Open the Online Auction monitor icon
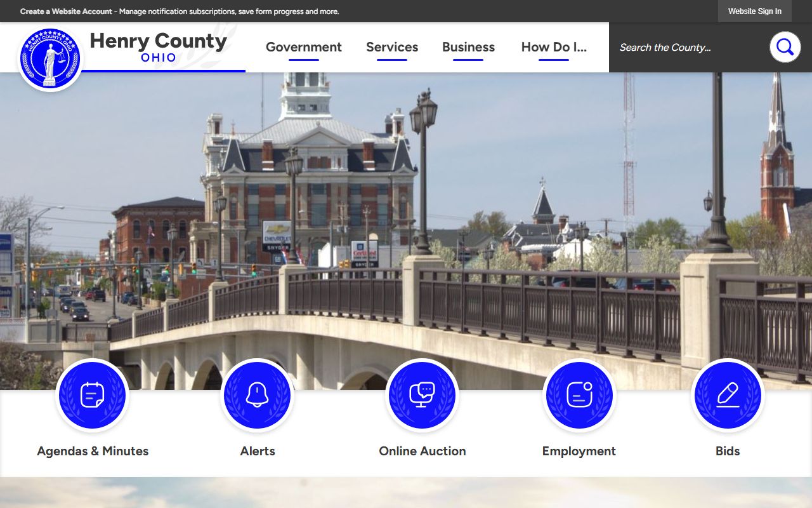The height and width of the screenshot is (508, 812). pyautogui.click(x=422, y=395)
